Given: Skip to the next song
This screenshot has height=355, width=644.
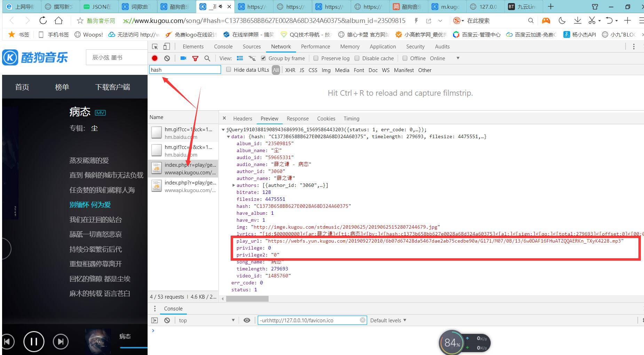Looking at the screenshot, I should click(61, 342).
